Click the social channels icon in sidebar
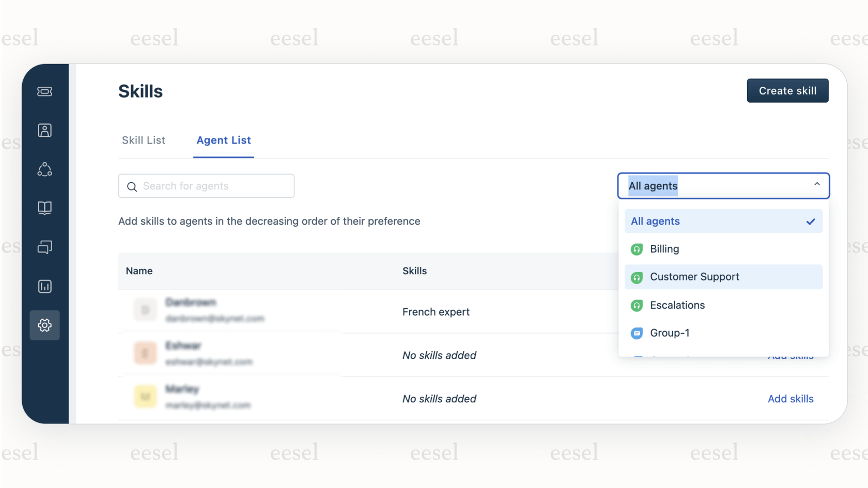This screenshot has height=488, width=868. tap(45, 169)
